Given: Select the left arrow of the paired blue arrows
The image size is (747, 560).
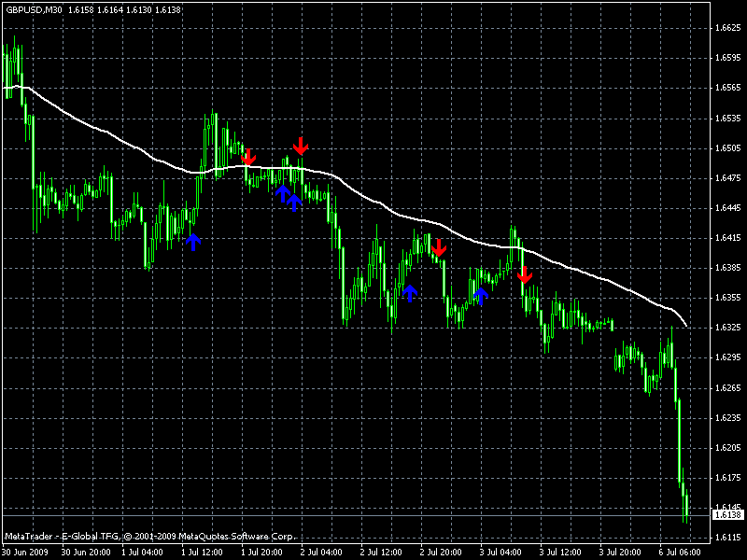Looking at the screenshot, I should point(283,194).
